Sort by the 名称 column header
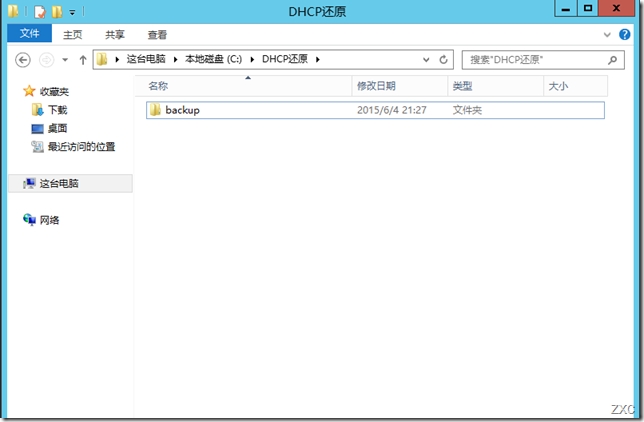 point(243,86)
